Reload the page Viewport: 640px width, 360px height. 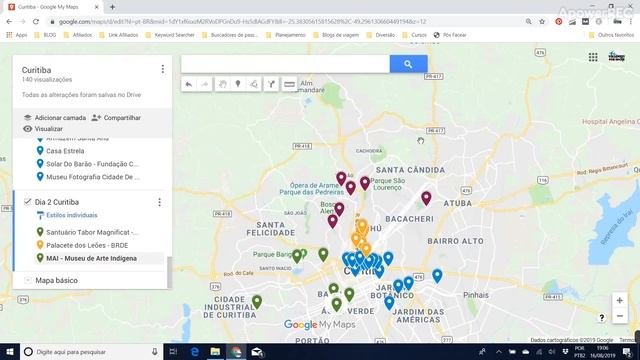click(x=36, y=22)
